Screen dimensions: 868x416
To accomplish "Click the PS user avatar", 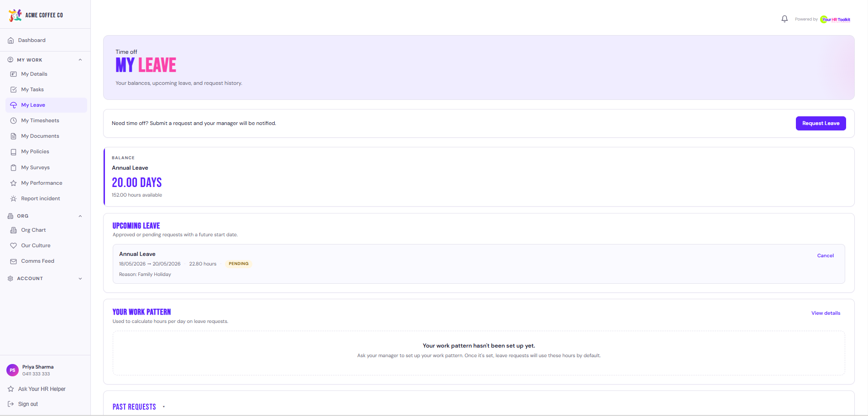I will tap(13, 370).
